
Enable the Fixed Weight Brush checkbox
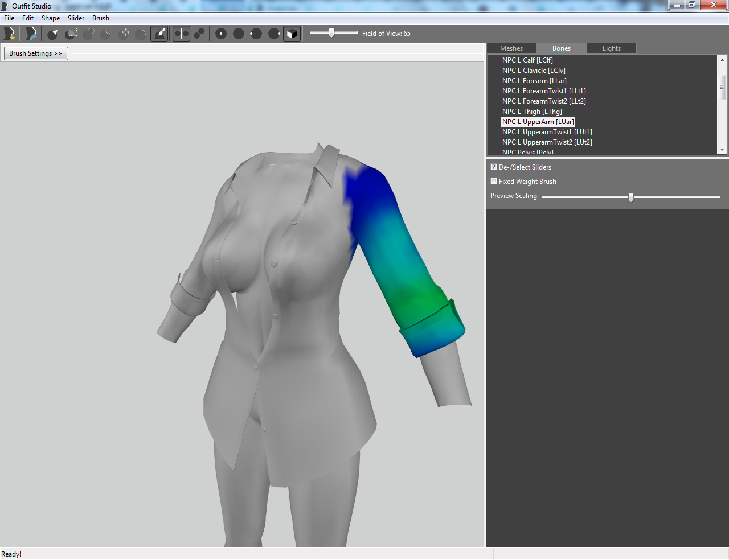tap(494, 181)
